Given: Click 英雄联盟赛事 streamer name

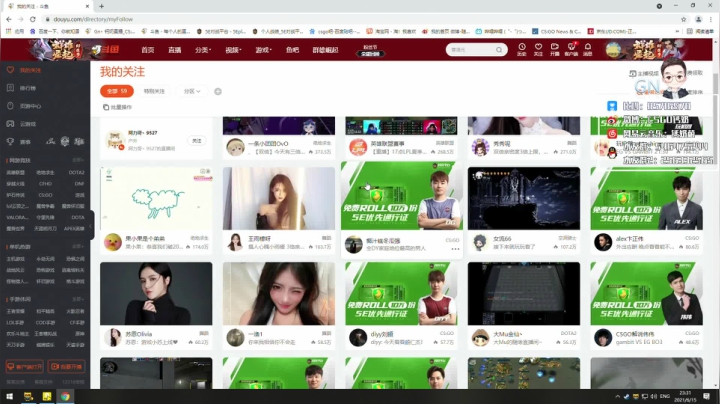Looking at the screenshot, I should pos(388,144).
